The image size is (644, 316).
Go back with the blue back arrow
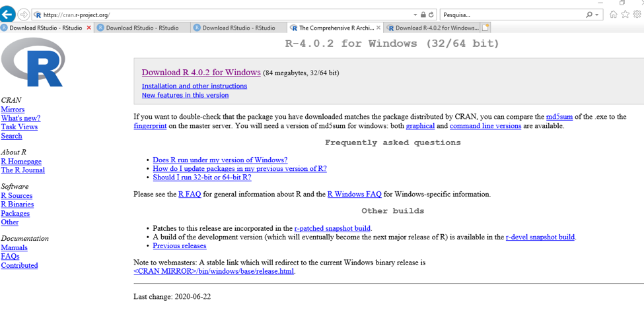pyautogui.click(x=7, y=15)
